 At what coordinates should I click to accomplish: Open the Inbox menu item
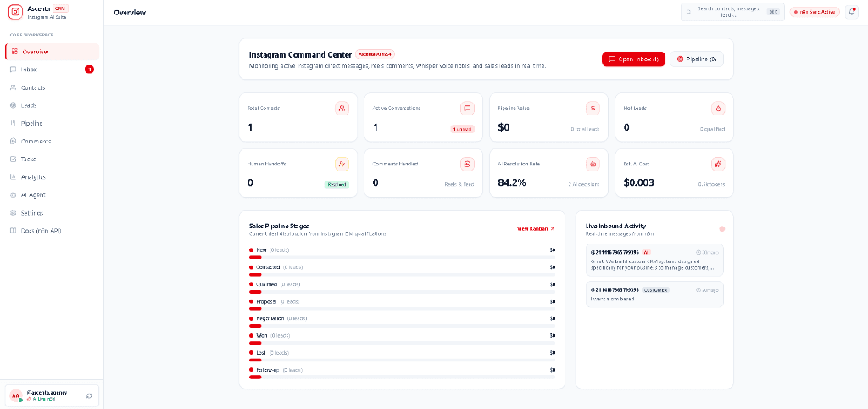[52, 70]
